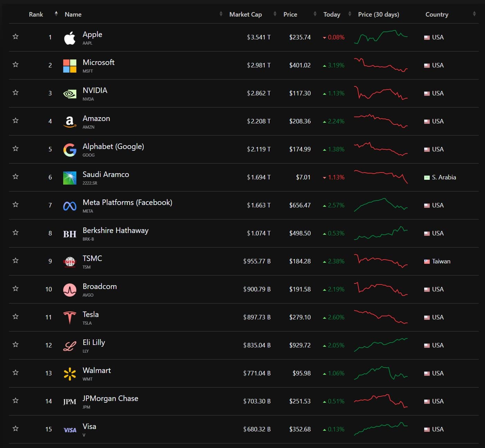
Task: Click the Market Cap column header
Action: coord(246,14)
